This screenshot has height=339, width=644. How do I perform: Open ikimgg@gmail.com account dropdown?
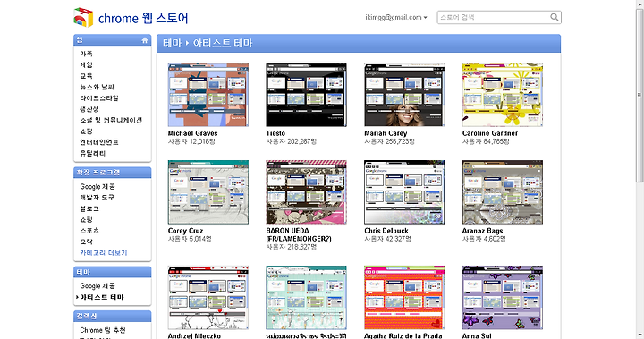[x=396, y=17]
